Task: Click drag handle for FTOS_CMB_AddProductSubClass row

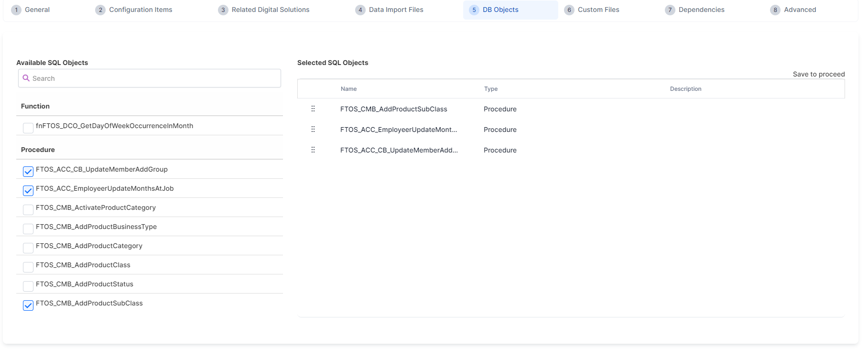Action: [x=313, y=109]
